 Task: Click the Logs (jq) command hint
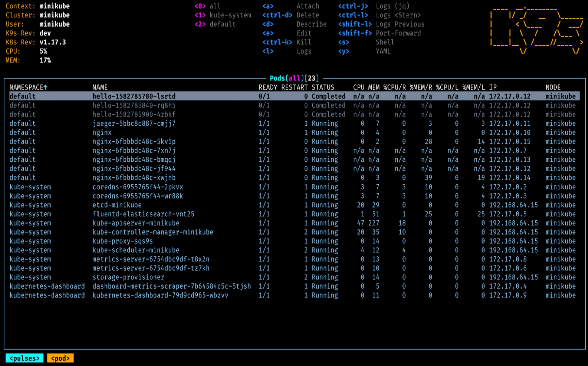tap(374, 6)
